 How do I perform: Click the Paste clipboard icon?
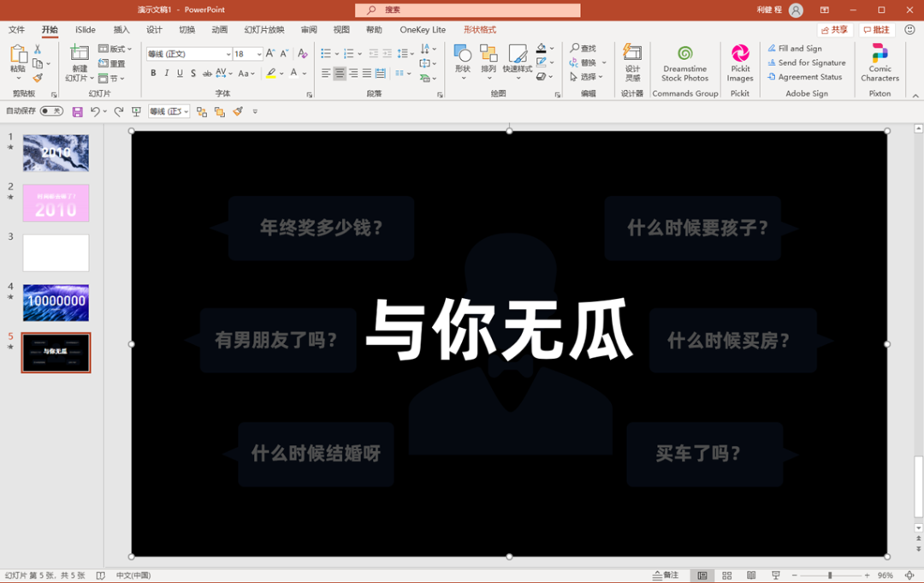point(18,54)
